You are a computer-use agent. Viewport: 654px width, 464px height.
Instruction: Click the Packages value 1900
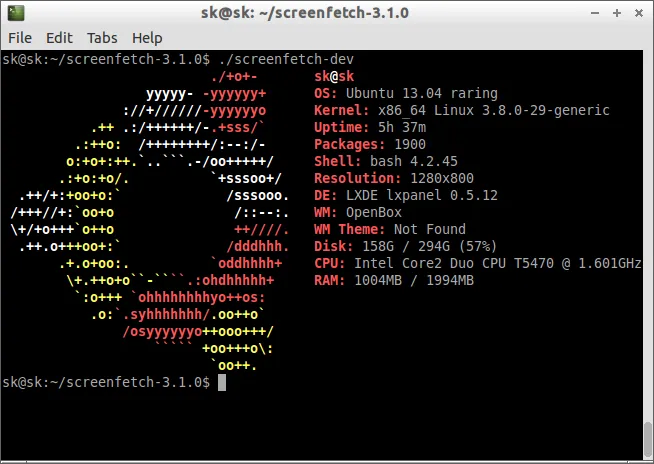[410, 144]
